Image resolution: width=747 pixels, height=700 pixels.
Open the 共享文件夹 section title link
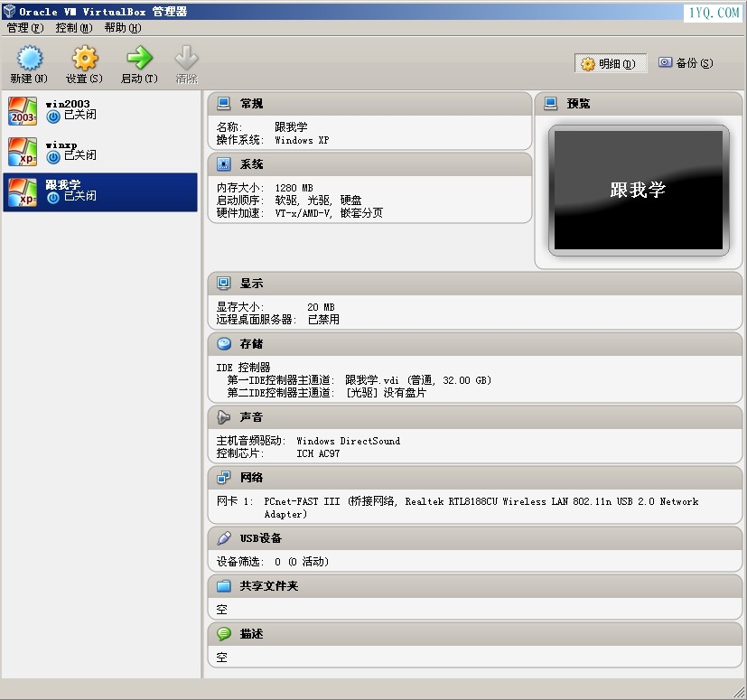pos(268,586)
